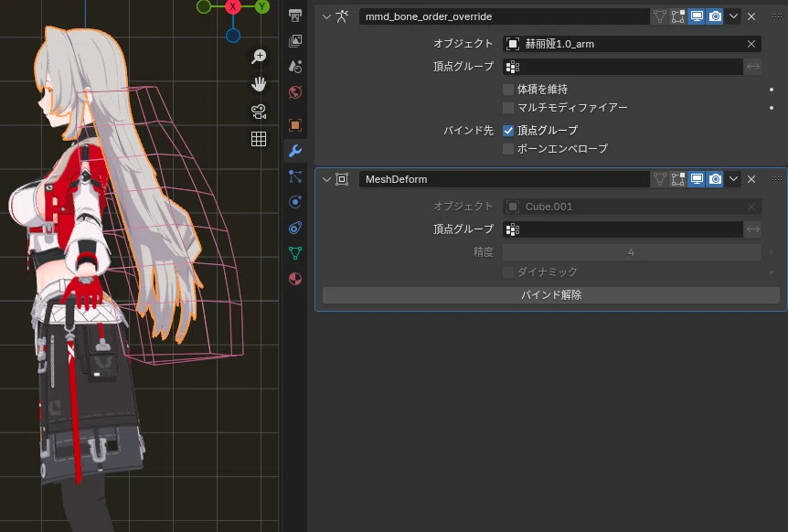Open armature modifier 頂点グループ field

pyautogui.click(x=623, y=67)
